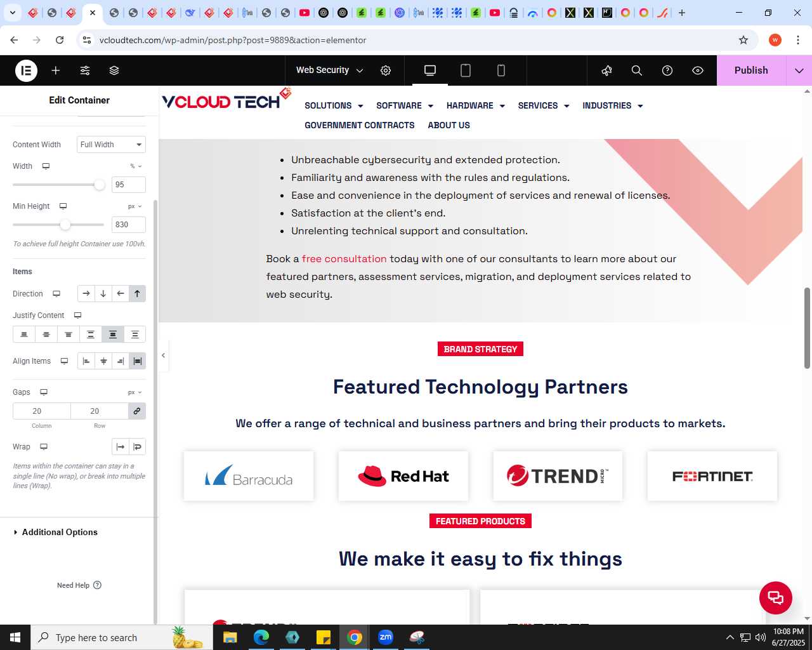Set Align Items to stretch
The width and height of the screenshot is (812, 650).
click(x=138, y=361)
